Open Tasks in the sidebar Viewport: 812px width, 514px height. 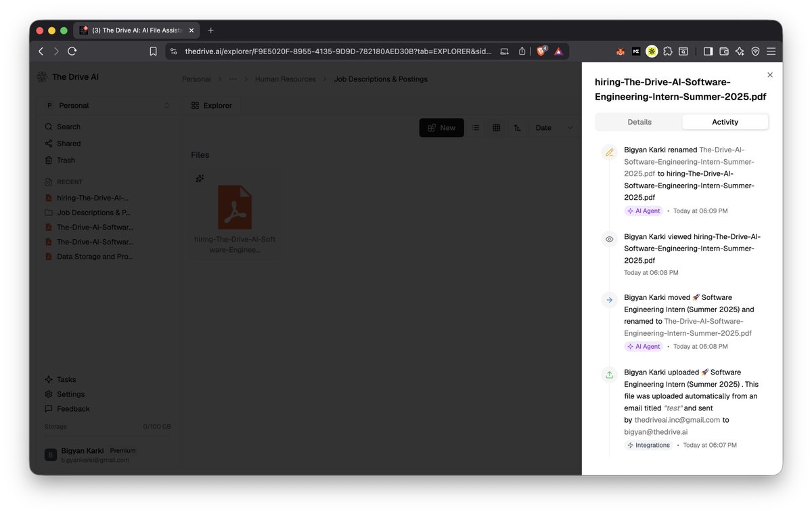[60, 380]
